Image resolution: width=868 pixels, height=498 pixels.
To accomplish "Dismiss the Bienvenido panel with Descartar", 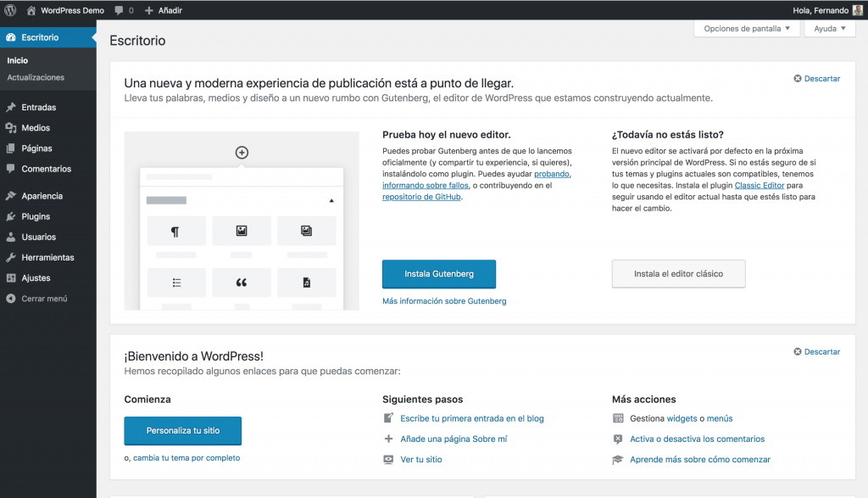I will 816,352.
